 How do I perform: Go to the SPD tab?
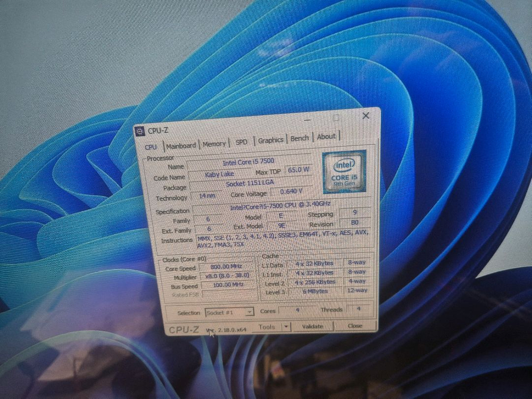tap(242, 142)
